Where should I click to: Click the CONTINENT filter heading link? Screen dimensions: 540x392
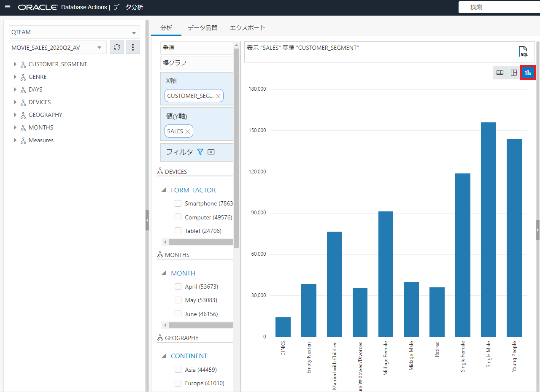(x=189, y=356)
